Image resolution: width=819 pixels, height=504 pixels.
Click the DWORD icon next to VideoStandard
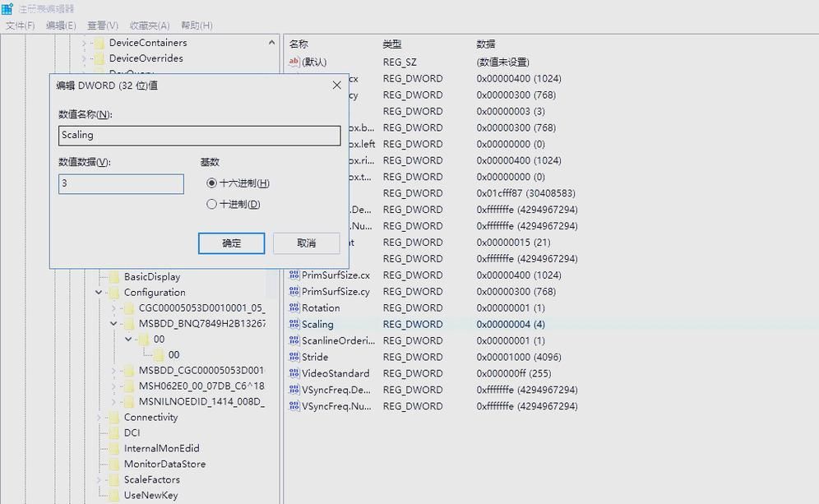pyautogui.click(x=294, y=373)
